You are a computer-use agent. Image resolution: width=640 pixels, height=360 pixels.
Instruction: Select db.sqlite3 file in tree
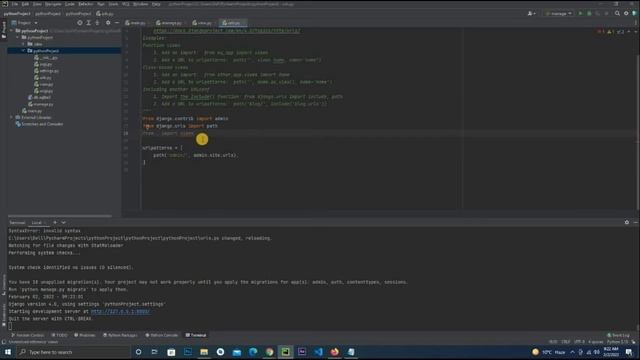[x=39, y=98]
